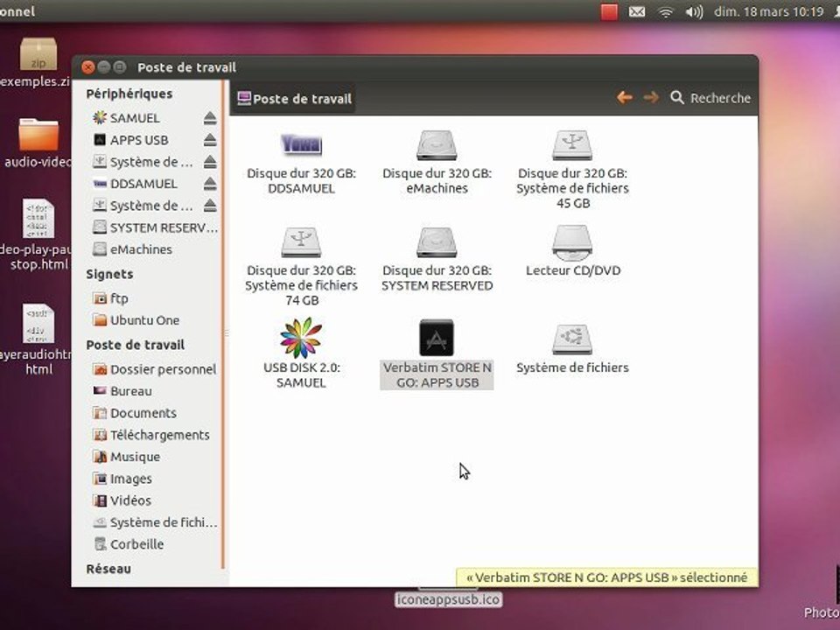Image resolution: width=840 pixels, height=630 pixels.
Task: Maximize the Poste de travail window
Action: pyautogui.click(x=120, y=67)
